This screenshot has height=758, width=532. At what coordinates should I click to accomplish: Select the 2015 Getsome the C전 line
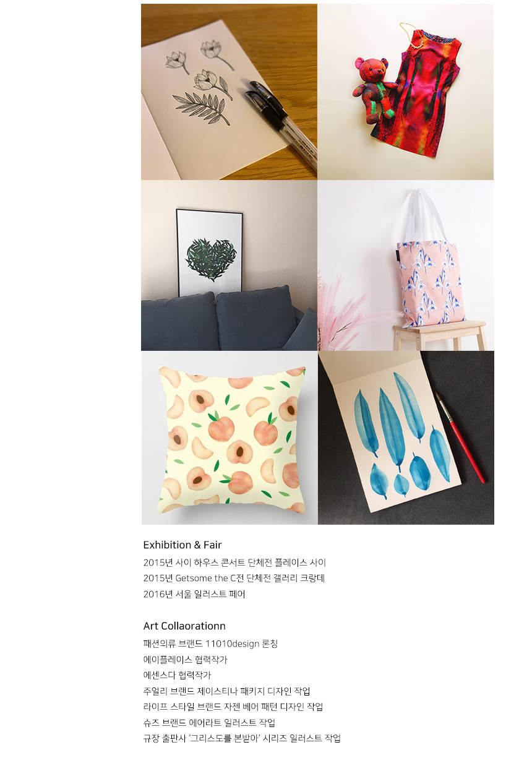[x=234, y=579]
